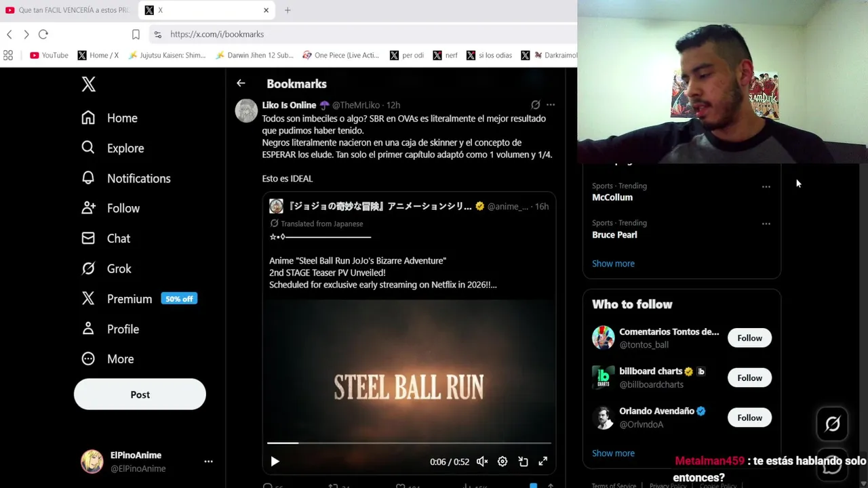Screen dimensions: 868x488
Task: Open the browser apps grid icon
Action: click(8, 56)
